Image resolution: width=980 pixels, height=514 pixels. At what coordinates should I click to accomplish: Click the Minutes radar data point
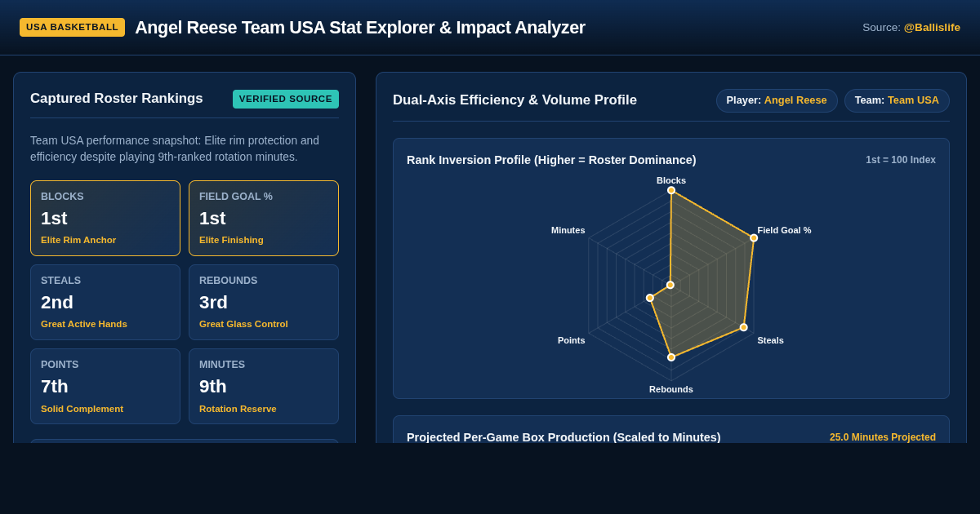(670, 285)
